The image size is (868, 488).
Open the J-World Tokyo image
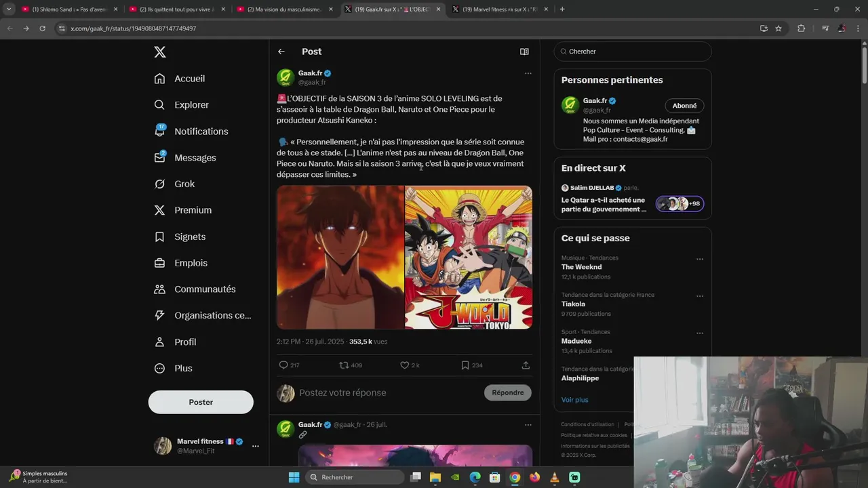469,258
